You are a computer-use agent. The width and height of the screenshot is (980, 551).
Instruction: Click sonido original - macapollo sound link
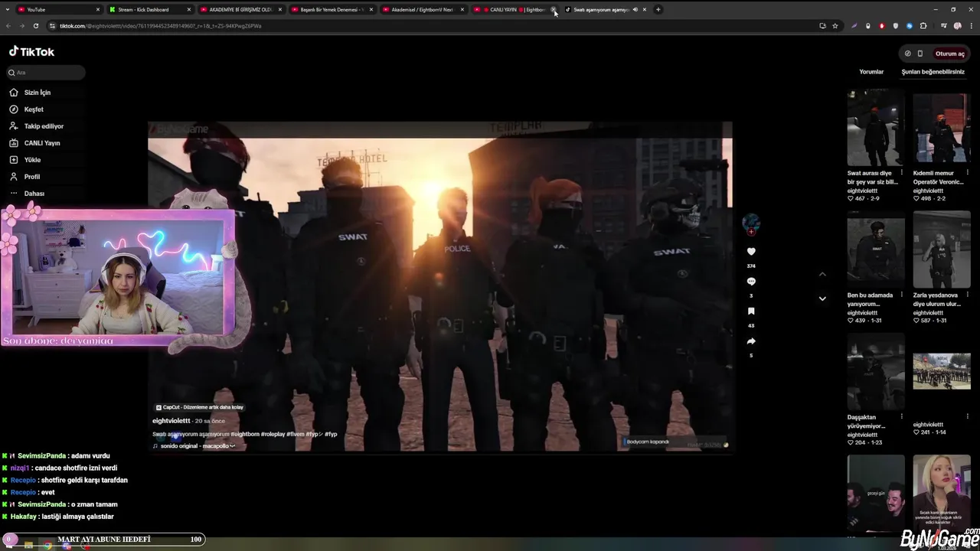[194, 446]
